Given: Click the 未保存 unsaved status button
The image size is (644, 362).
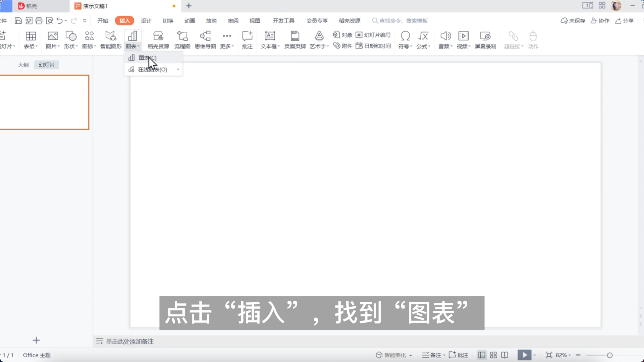Looking at the screenshot, I should (x=573, y=21).
